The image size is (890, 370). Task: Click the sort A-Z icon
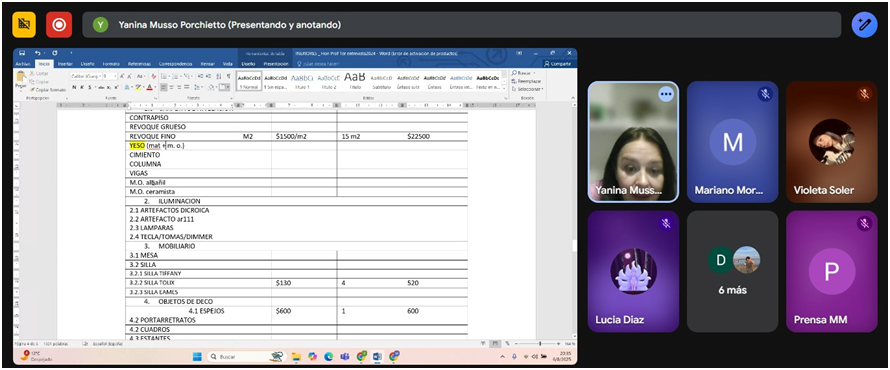click(219, 76)
